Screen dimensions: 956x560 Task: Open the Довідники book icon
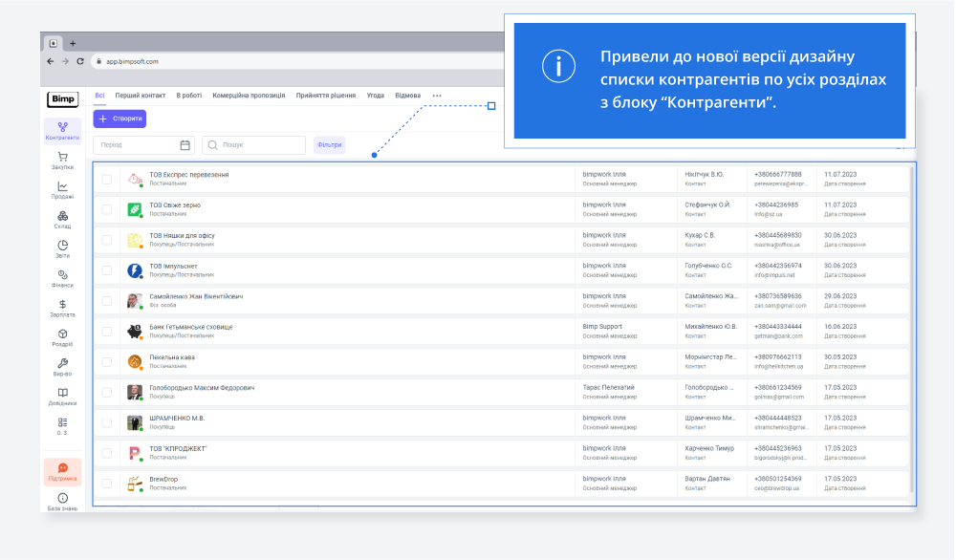(x=62, y=393)
